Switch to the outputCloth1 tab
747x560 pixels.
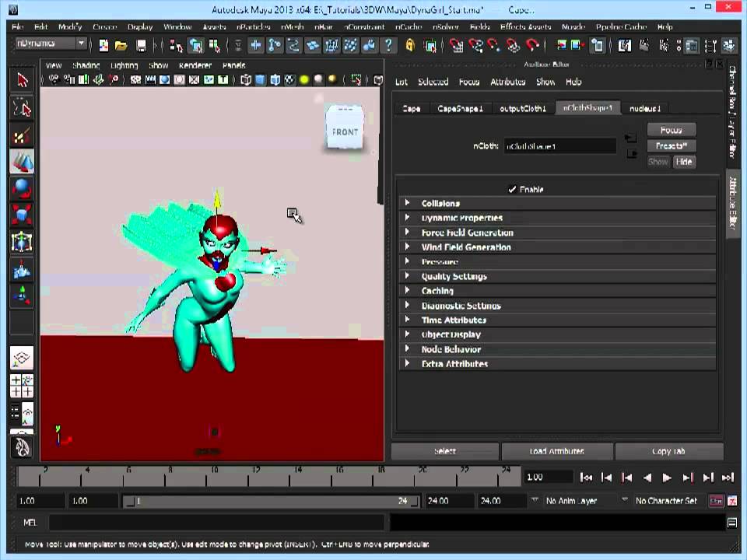(x=523, y=109)
